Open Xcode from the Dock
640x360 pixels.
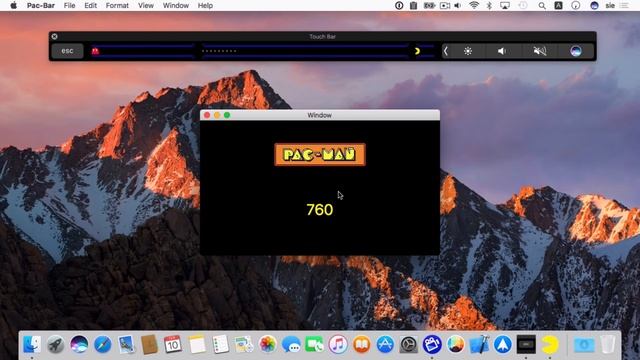479,344
